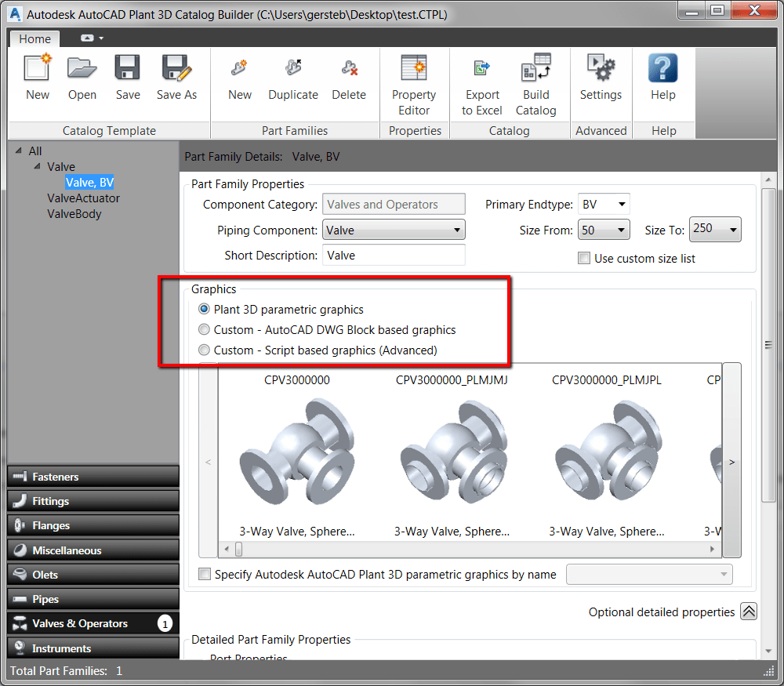The height and width of the screenshot is (686, 784).
Task: Show next graphics with right arrow
Action: coord(732,462)
